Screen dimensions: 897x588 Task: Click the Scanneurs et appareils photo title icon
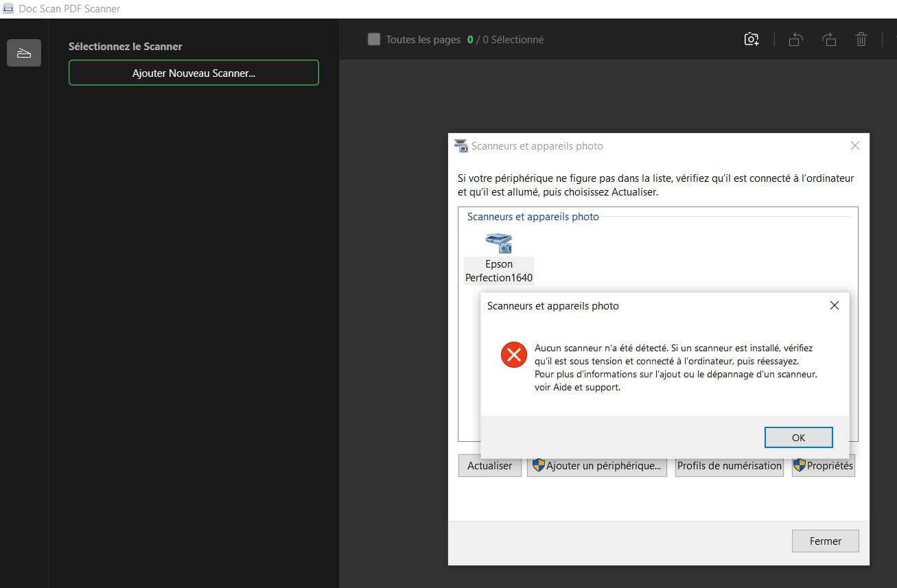pos(461,145)
